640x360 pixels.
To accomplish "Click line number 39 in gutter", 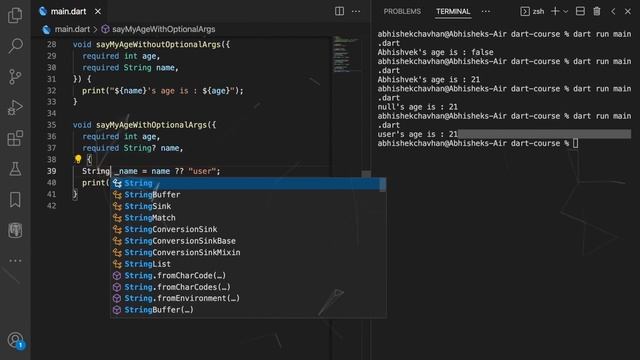I will [x=51, y=171].
